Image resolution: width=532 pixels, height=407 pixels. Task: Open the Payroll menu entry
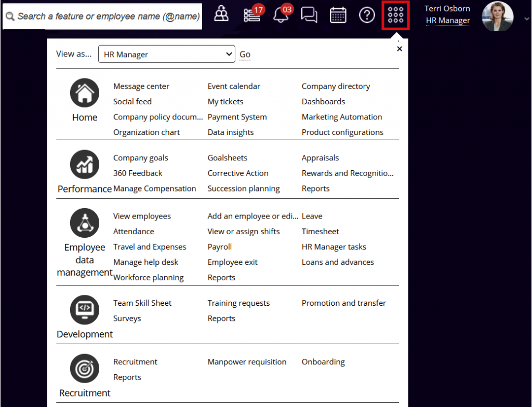click(x=219, y=247)
